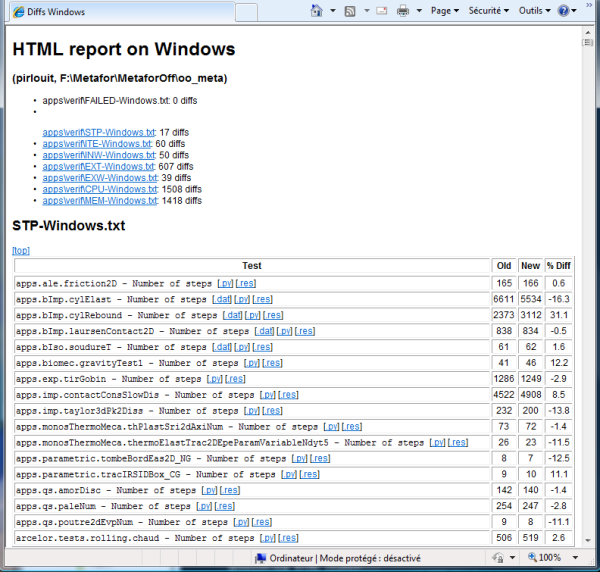Open [.dat] link for apps.bImp.cylElast
The width and height of the screenshot is (600, 572).
[222, 299]
